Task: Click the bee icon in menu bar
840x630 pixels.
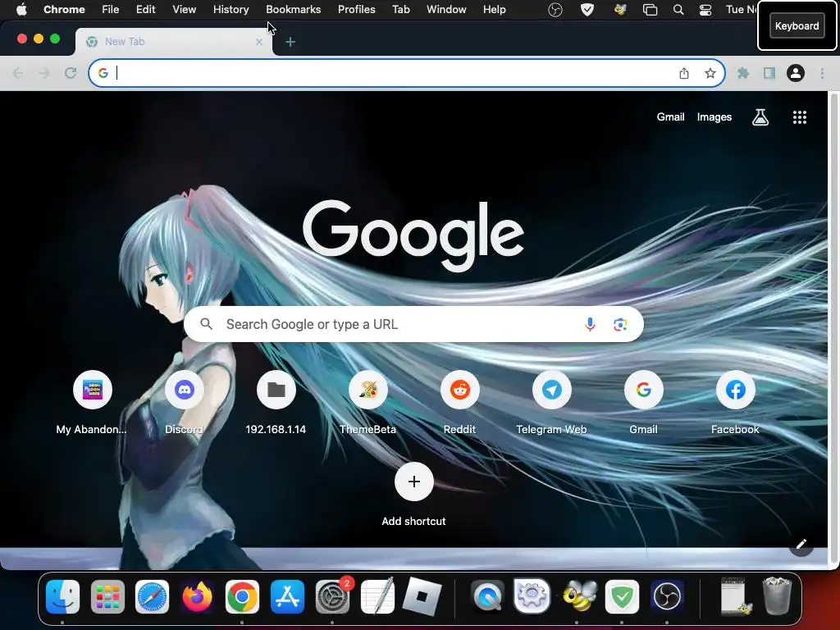Action: point(620,10)
